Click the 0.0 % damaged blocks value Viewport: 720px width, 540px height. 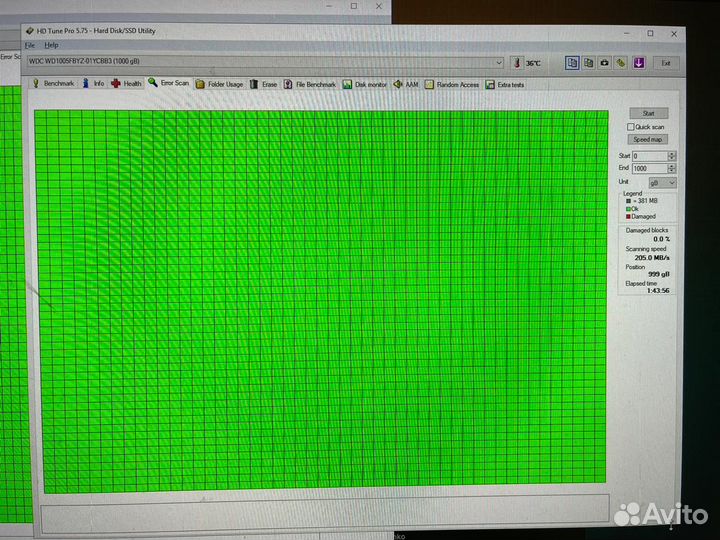point(661,239)
